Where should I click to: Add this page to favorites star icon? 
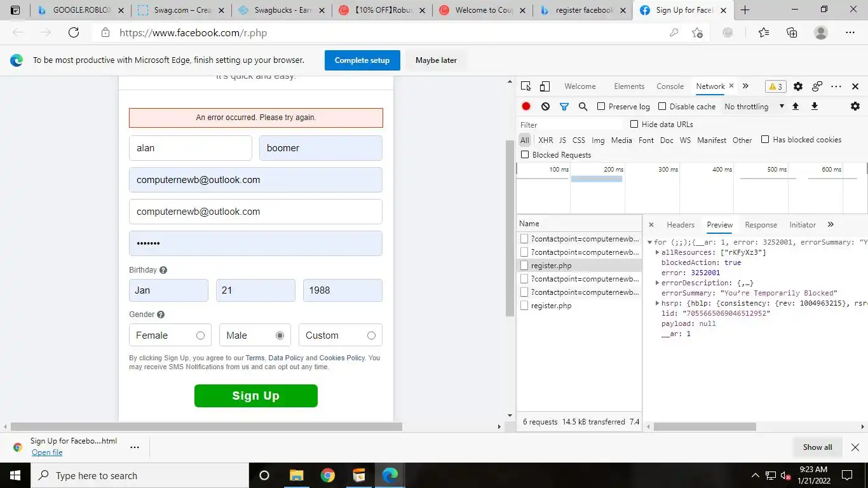click(697, 32)
